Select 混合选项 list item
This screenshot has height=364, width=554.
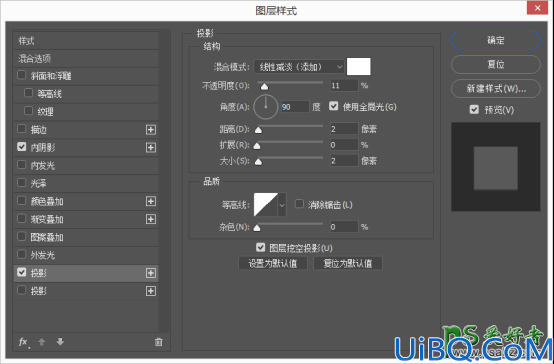pos(86,58)
